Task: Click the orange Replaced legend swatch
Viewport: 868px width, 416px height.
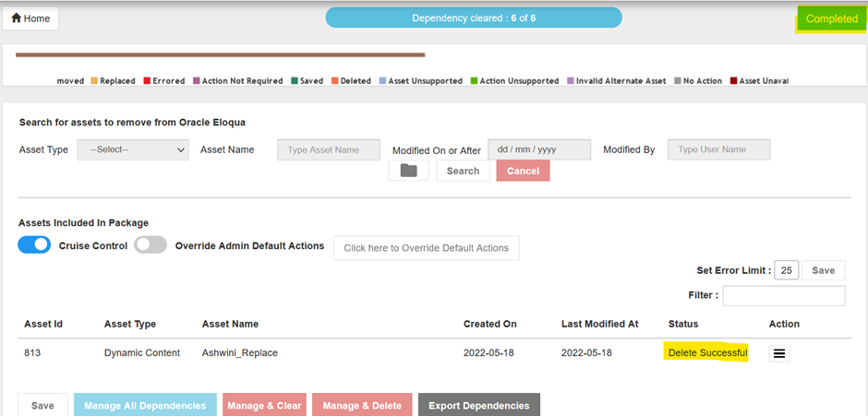Action: (x=93, y=81)
